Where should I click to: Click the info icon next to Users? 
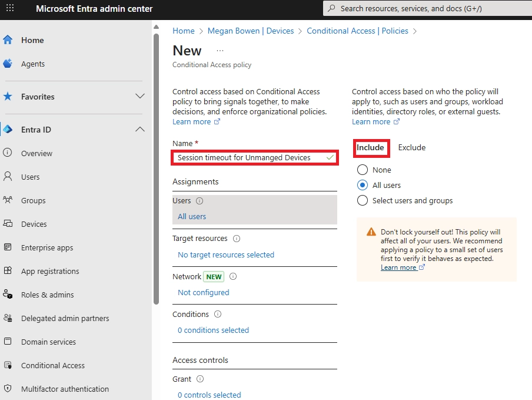pyautogui.click(x=199, y=201)
